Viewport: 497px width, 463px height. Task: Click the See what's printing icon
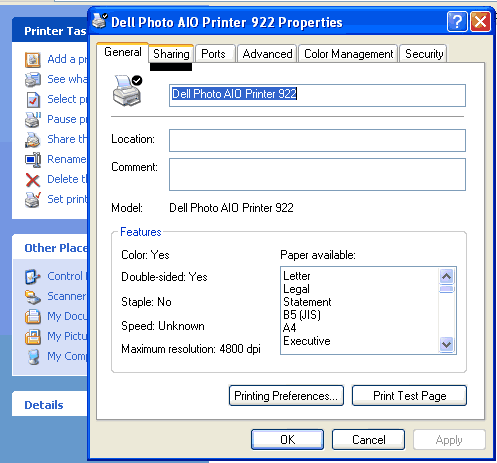coord(33,80)
